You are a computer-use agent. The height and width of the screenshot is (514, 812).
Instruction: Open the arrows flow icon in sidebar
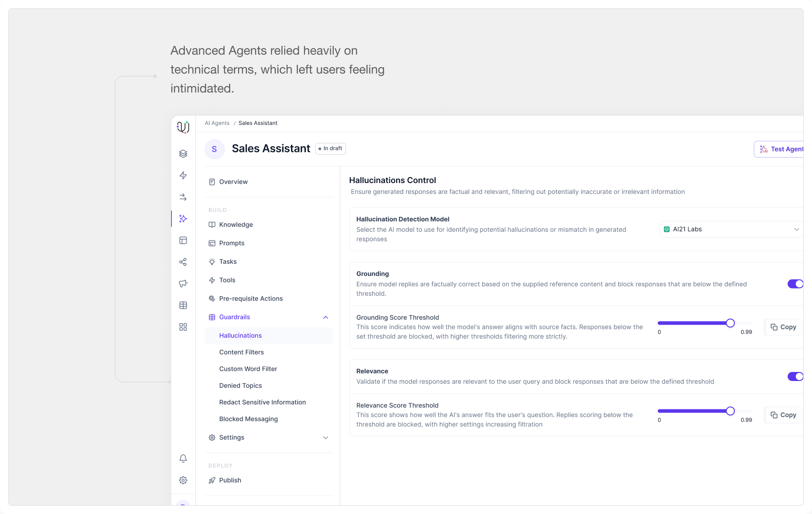click(183, 197)
